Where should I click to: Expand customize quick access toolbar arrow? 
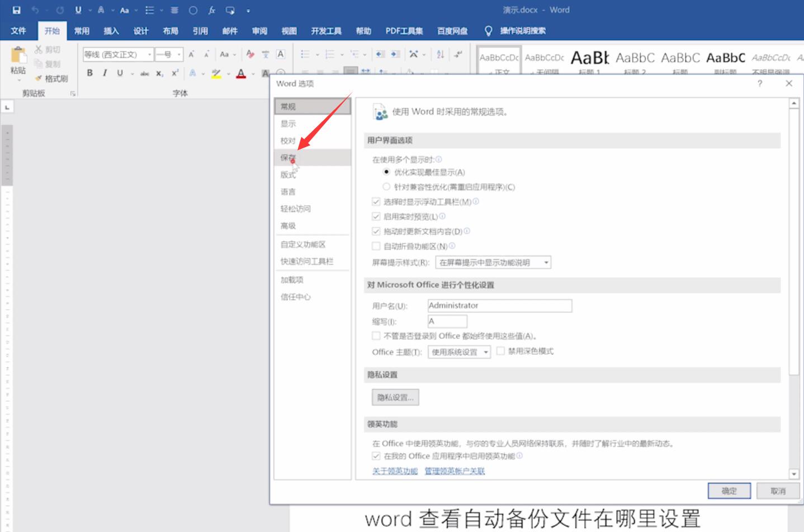pyautogui.click(x=248, y=11)
